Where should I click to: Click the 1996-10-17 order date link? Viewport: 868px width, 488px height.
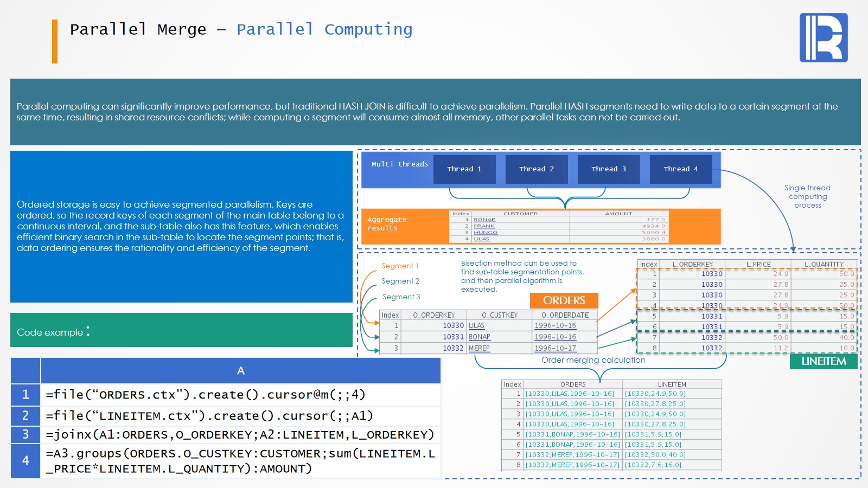(555, 349)
